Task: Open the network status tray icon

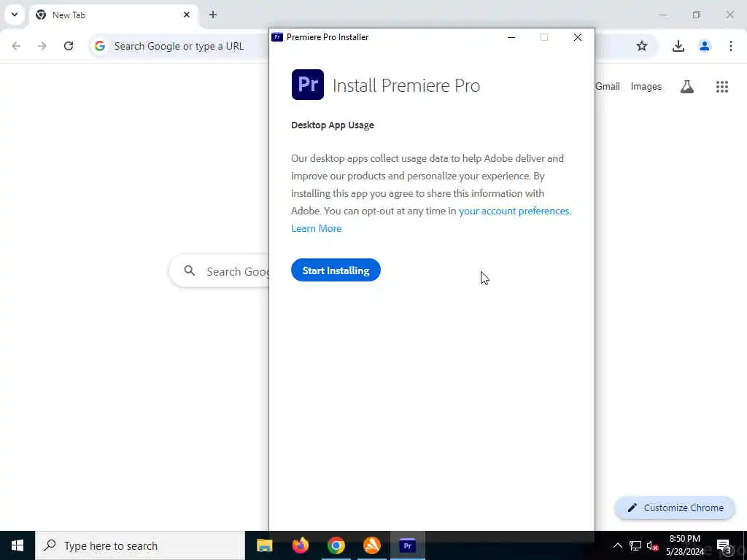Action: pos(635,545)
